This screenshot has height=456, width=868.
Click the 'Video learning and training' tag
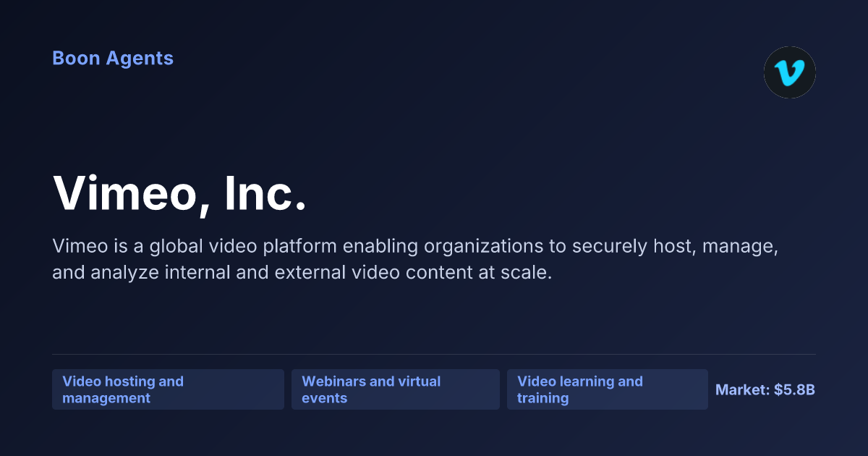click(x=608, y=389)
